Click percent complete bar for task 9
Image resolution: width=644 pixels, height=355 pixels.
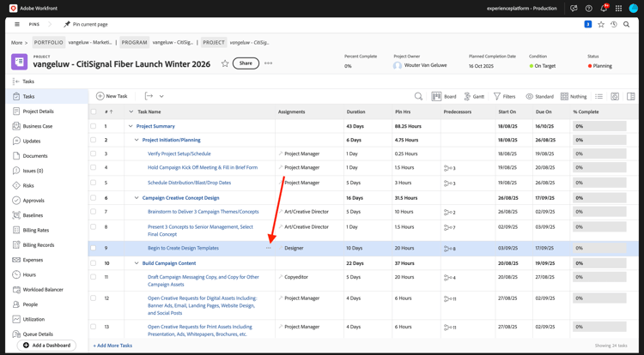pos(599,248)
